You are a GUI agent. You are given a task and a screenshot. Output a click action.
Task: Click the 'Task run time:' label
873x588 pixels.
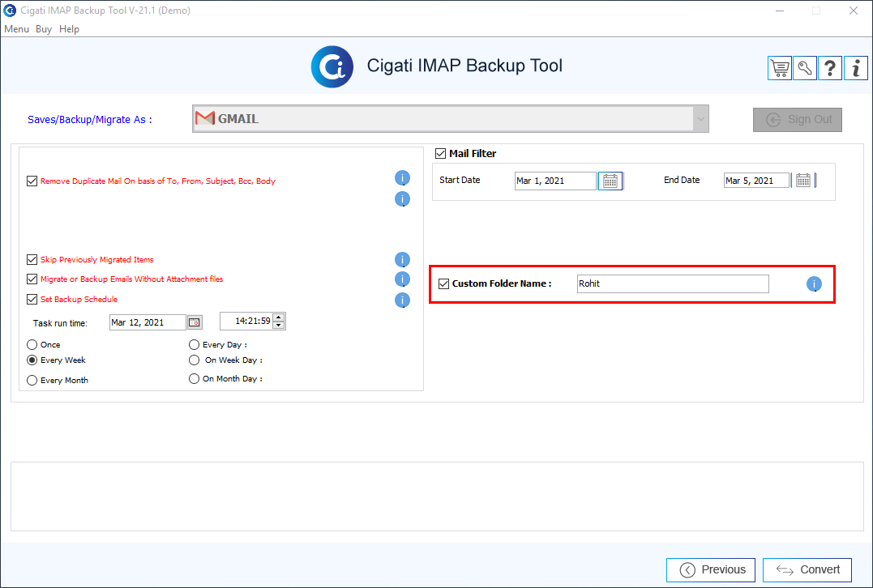point(60,323)
